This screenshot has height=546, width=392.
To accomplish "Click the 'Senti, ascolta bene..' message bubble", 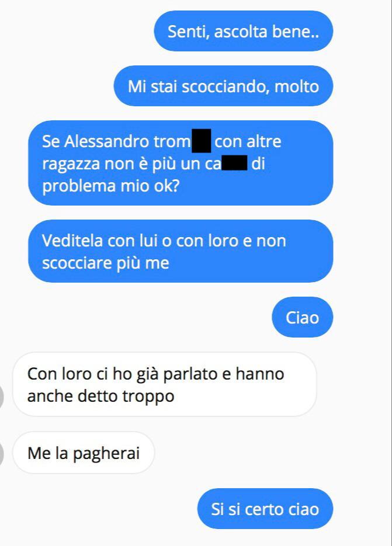I will click(x=244, y=31).
